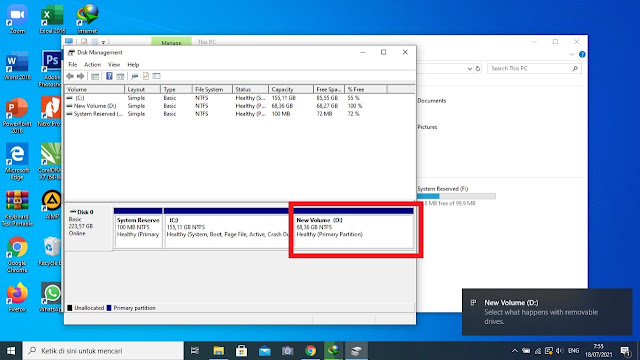The image size is (640, 360).
Task: Click the Refresh/connect drive toolbar icon
Action: click(x=135, y=76)
